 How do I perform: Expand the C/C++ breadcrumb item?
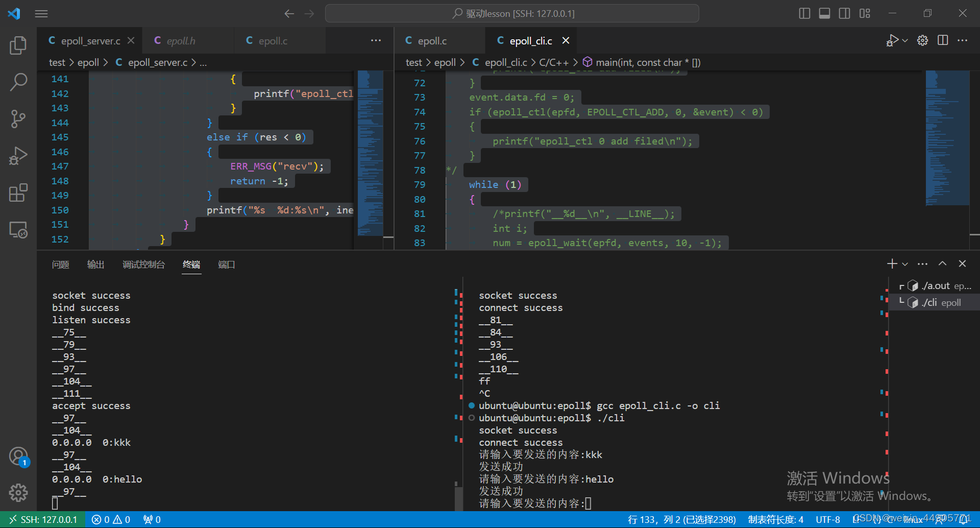tap(554, 62)
